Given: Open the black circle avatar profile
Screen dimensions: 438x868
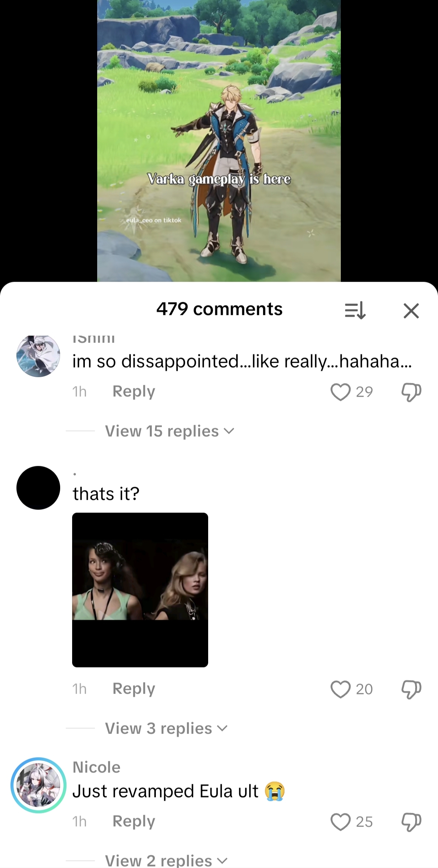Looking at the screenshot, I should (38, 488).
